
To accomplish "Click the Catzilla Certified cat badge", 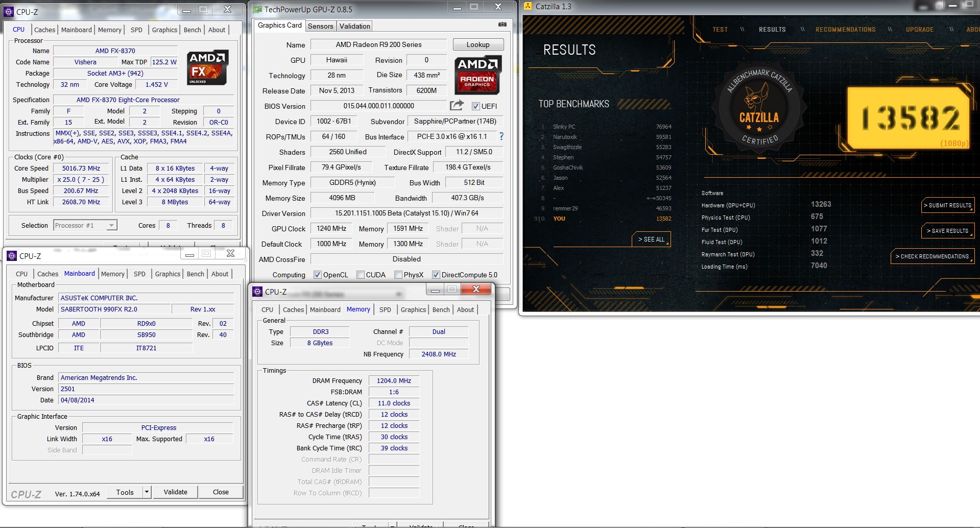I will (760, 108).
